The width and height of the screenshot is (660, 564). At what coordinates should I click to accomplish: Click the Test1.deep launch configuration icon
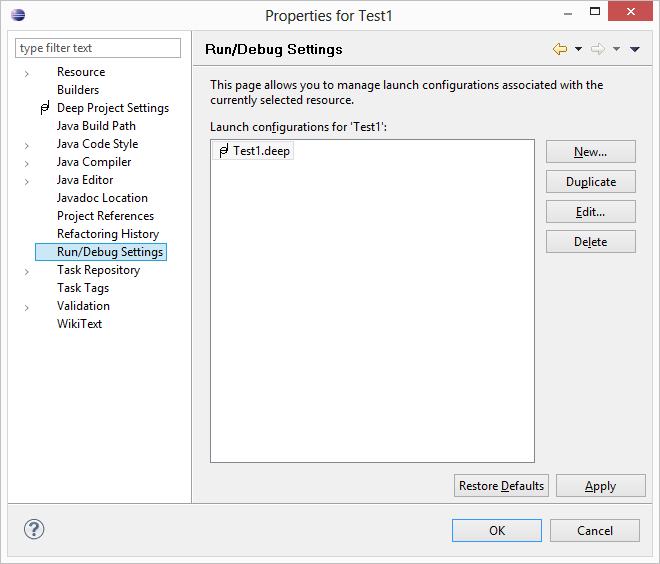[x=223, y=151]
